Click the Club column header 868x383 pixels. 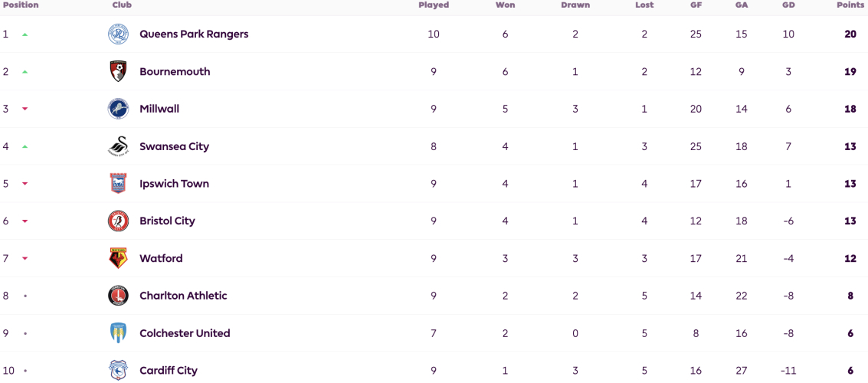pos(122,5)
